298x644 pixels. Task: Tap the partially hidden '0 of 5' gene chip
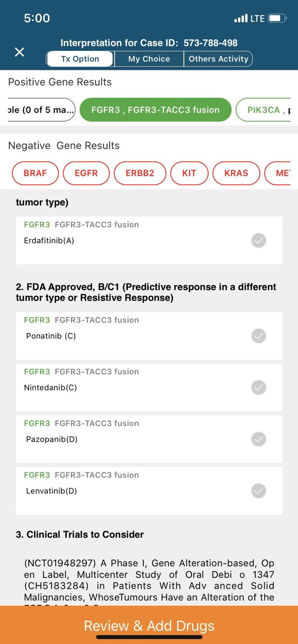pos(41,110)
